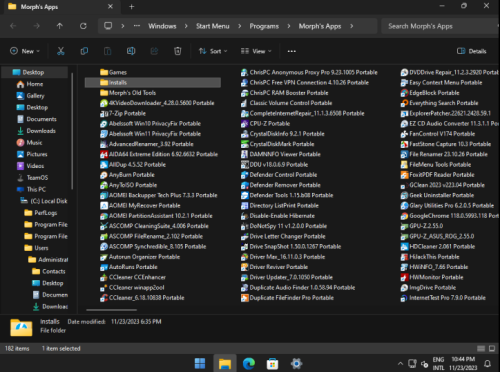This screenshot has width=500, height=372.
Task: Click the Delete trash icon
Action: [x=178, y=51]
